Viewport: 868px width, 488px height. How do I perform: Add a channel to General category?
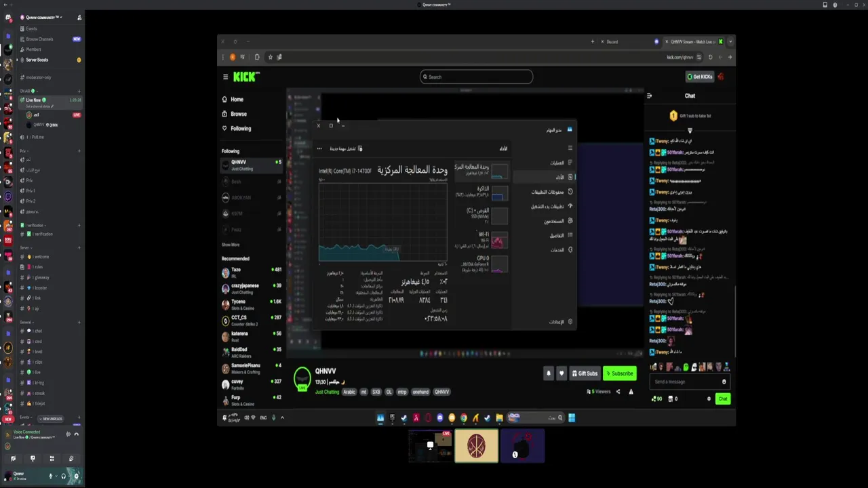coord(79,323)
